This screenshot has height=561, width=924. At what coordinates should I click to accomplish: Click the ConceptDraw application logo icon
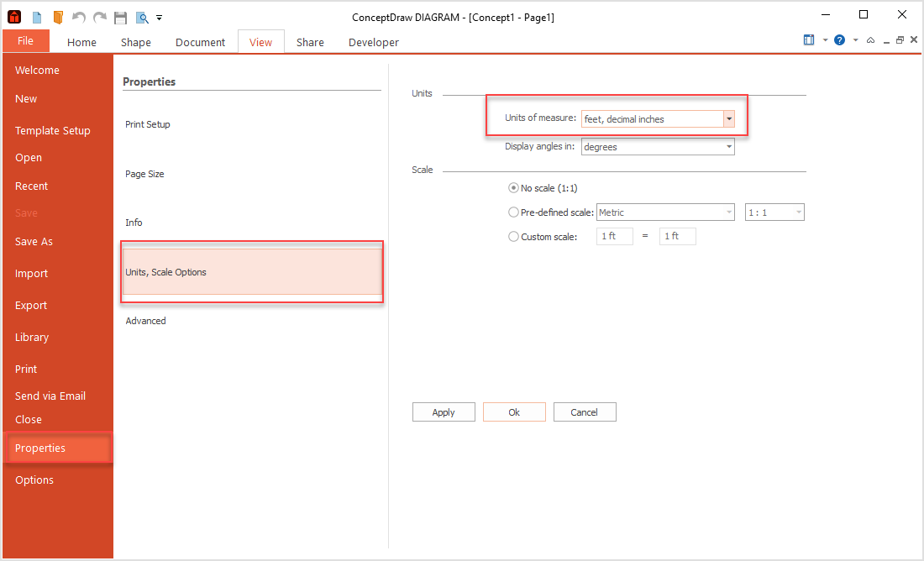(x=13, y=17)
